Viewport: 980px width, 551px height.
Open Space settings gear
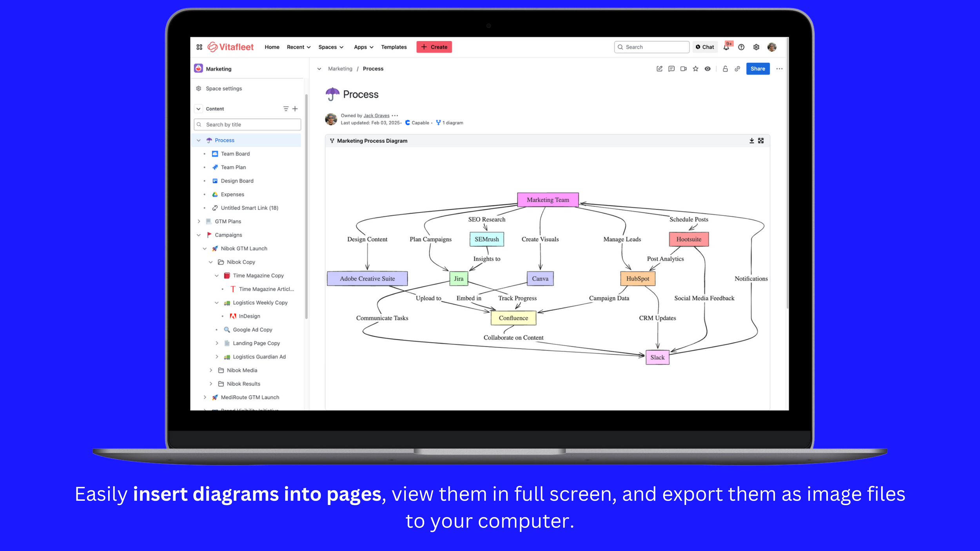point(199,89)
